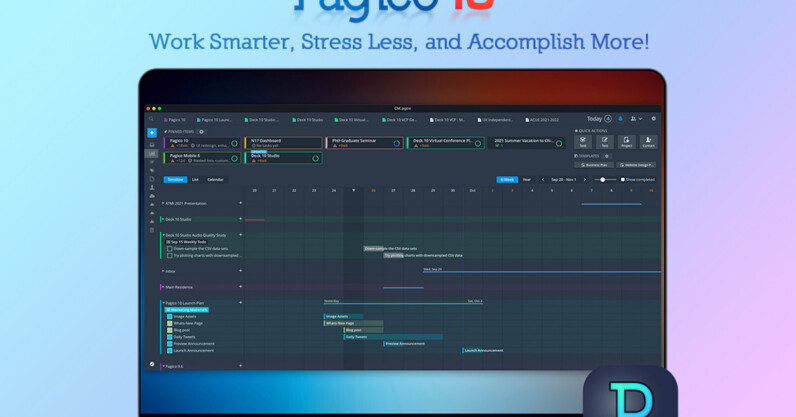Create a new Project via quick actions
The image size is (796, 417).
pyautogui.click(x=626, y=143)
